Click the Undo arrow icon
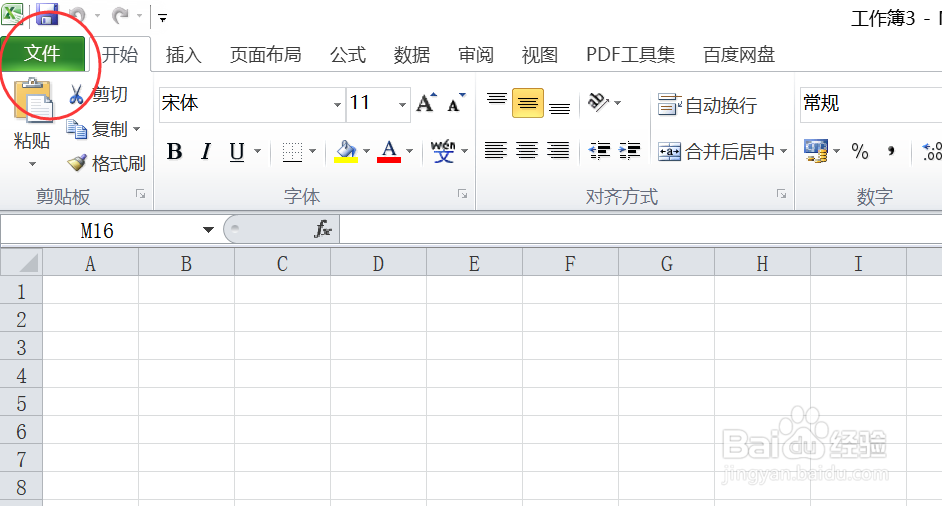This screenshot has width=942, height=506. (78, 15)
